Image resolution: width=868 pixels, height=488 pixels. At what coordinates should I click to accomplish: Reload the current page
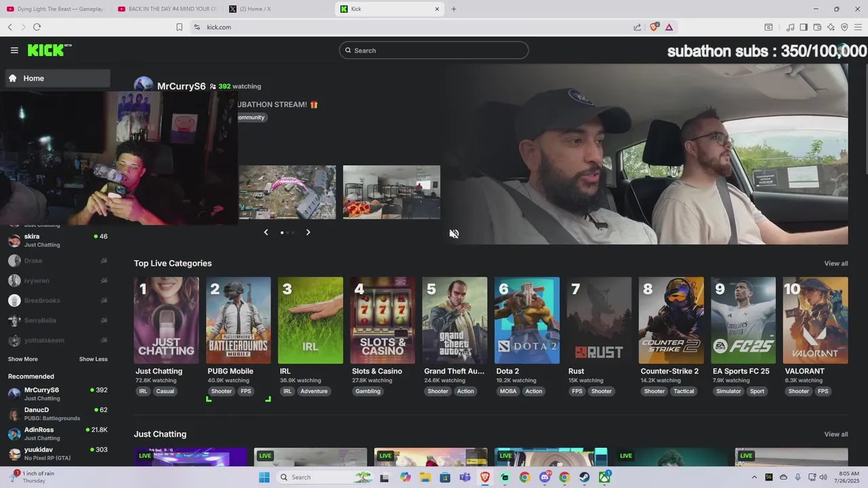point(37,27)
